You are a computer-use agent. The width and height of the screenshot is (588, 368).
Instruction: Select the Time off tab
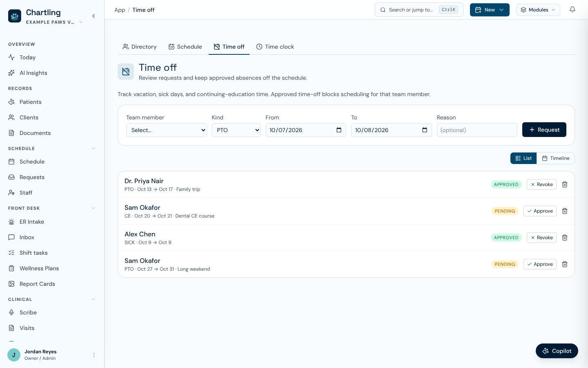tap(229, 47)
